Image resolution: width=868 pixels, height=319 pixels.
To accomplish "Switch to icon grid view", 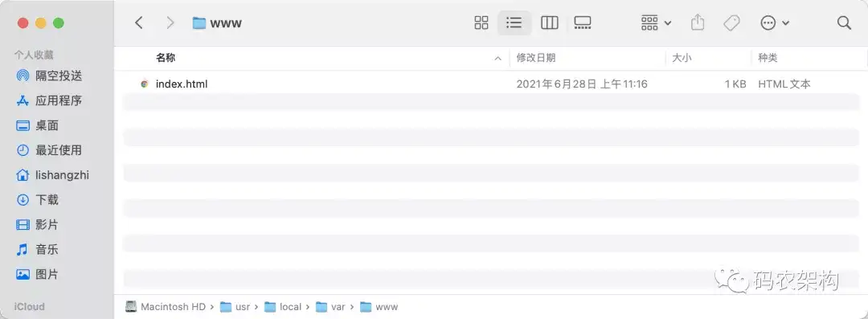I will 481,22.
